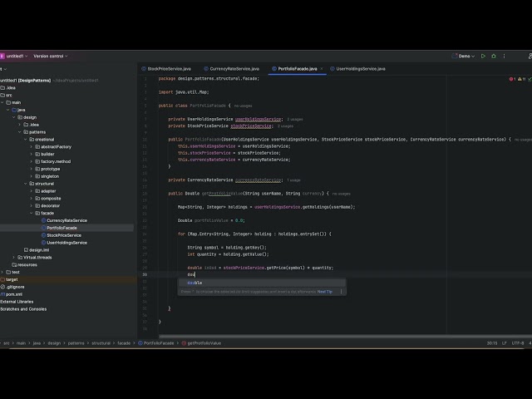The width and height of the screenshot is (532, 399).
Task: Open options dots in completion popup
Action: click(342, 292)
